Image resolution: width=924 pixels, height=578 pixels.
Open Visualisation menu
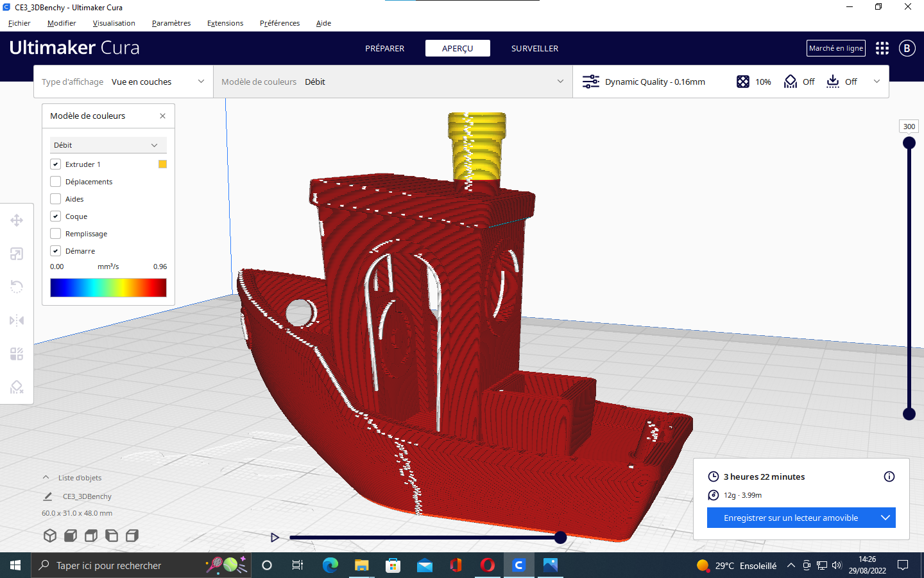114,23
